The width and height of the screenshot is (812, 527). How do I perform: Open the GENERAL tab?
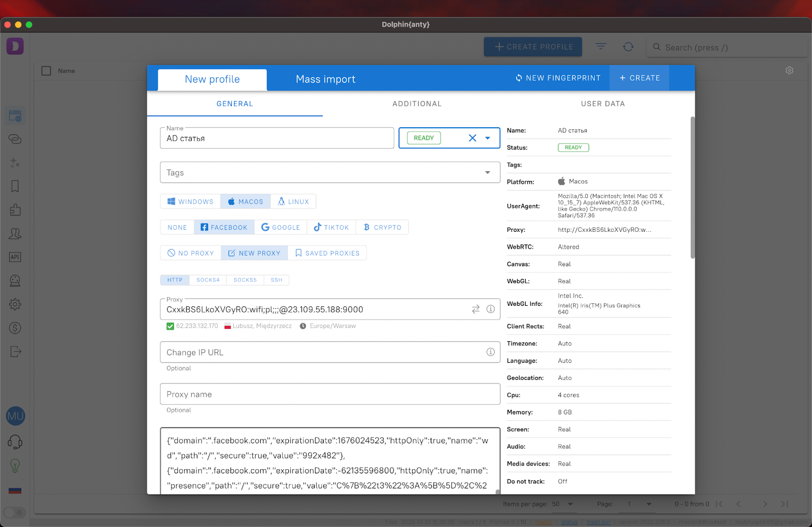coord(235,104)
